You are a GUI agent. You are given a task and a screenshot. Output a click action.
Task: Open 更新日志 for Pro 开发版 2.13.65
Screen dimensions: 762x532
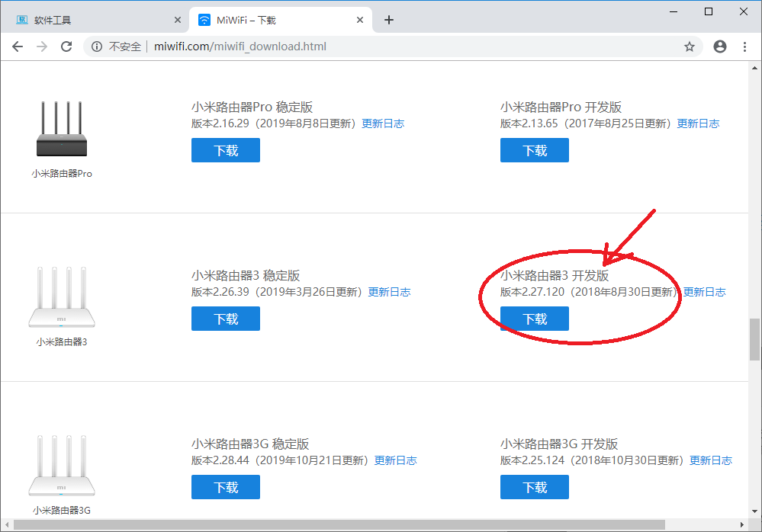point(699,123)
